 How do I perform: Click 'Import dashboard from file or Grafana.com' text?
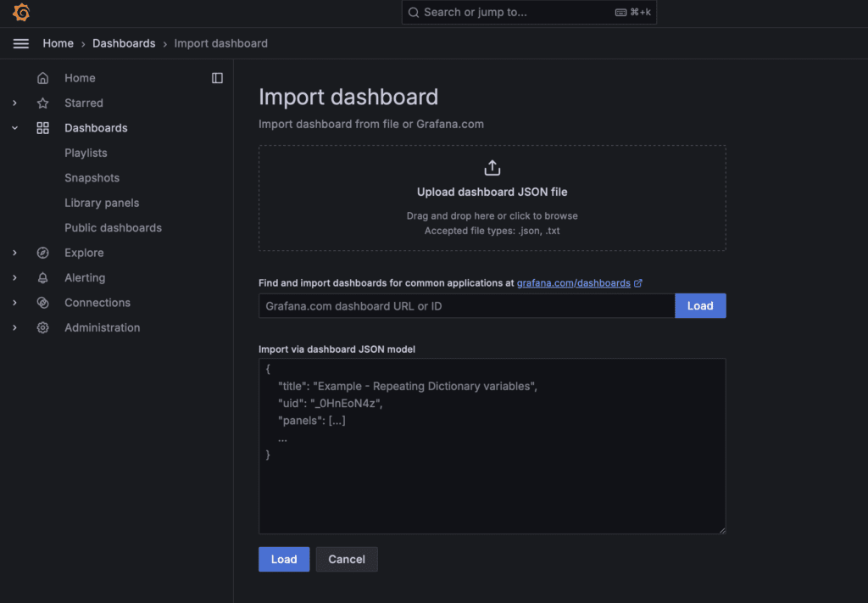(371, 124)
